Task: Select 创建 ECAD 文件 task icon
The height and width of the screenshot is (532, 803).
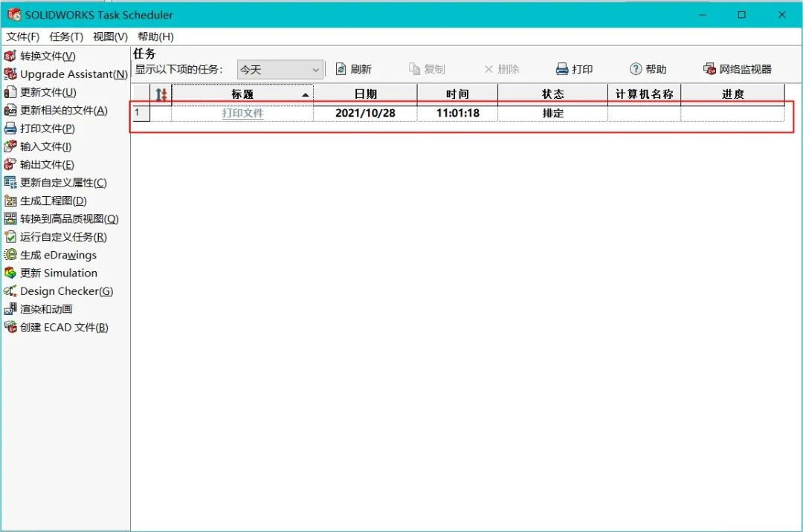Action: click(10, 328)
